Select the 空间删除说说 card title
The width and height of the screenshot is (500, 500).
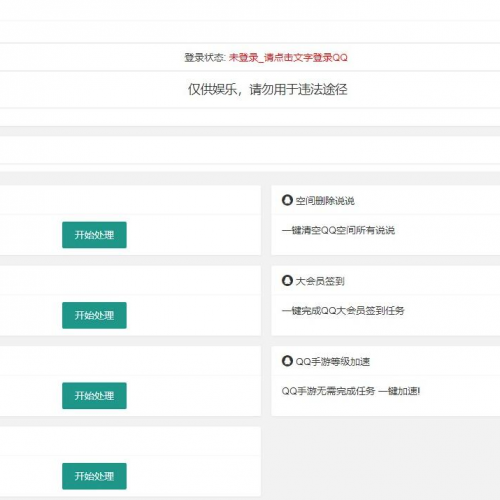pyautogui.click(x=325, y=201)
